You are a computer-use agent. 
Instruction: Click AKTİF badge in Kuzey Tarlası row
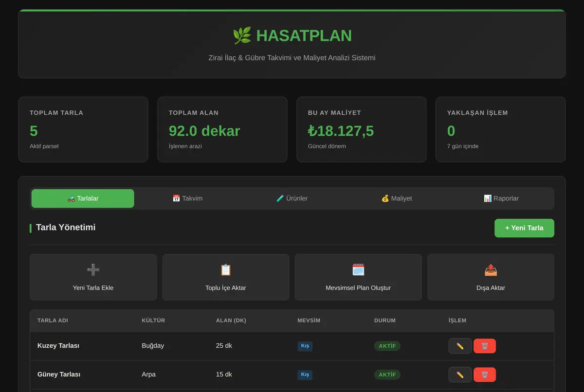point(387,346)
